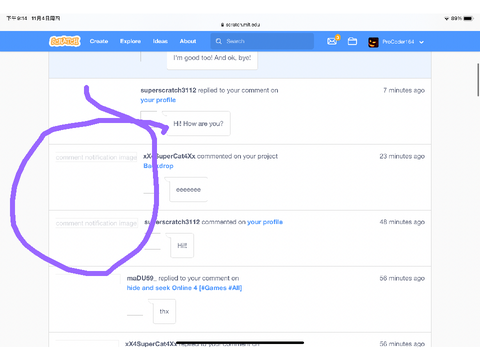Open My Stuff folder icon

pos(352,41)
